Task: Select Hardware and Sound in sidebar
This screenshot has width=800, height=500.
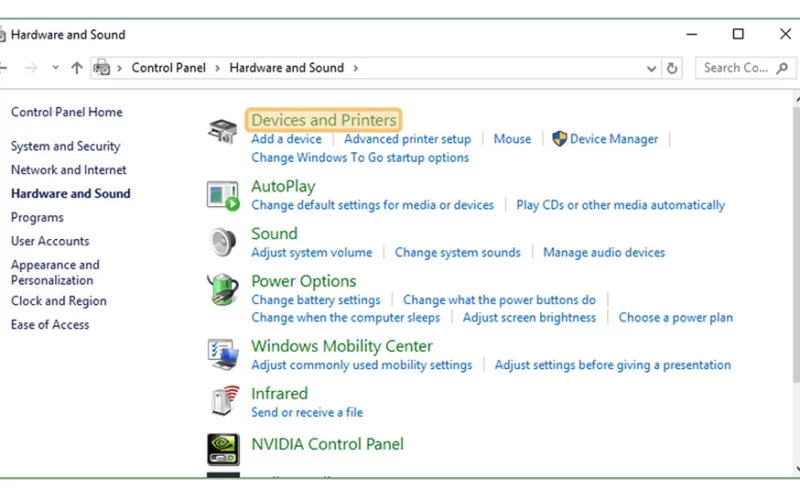Action: click(x=70, y=194)
